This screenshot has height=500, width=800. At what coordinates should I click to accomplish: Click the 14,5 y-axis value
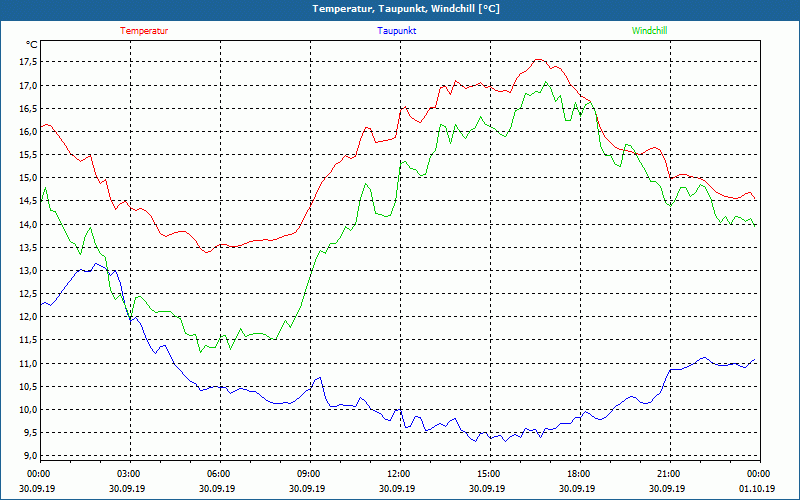click(28, 201)
